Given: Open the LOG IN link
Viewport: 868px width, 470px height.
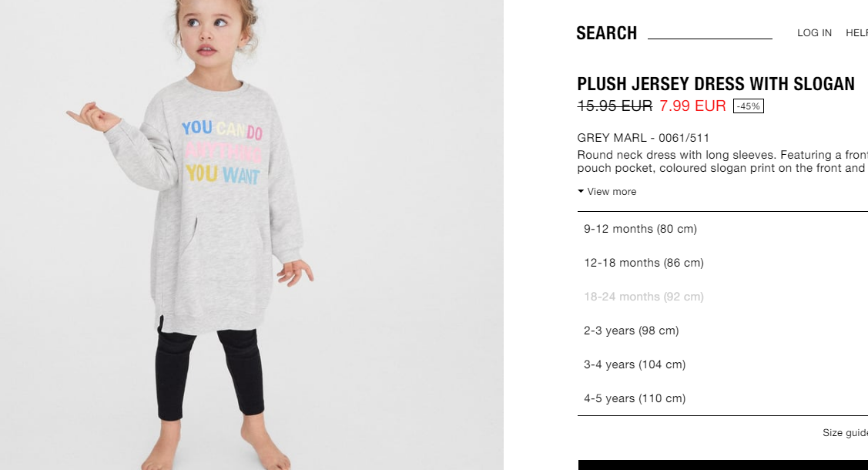Looking at the screenshot, I should (x=814, y=33).
